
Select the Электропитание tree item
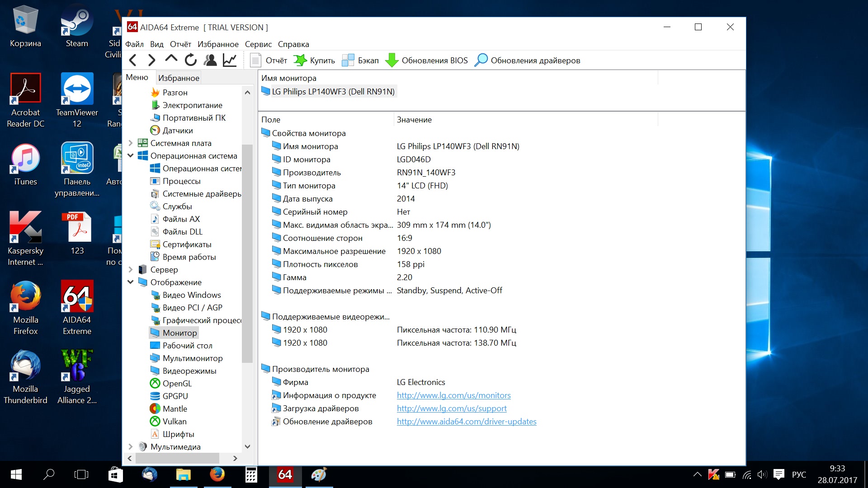coord(186,105)
